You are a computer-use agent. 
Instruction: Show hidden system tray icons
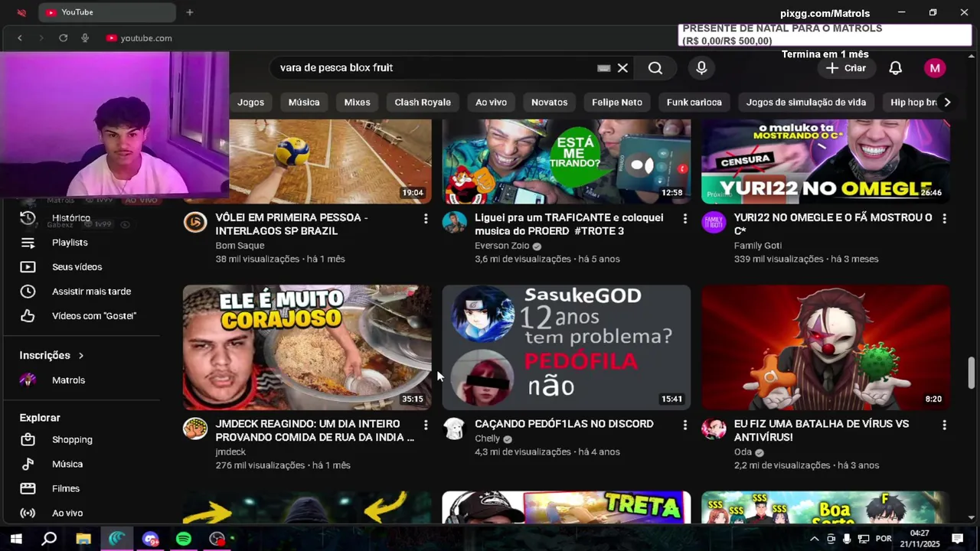[814, 539]
